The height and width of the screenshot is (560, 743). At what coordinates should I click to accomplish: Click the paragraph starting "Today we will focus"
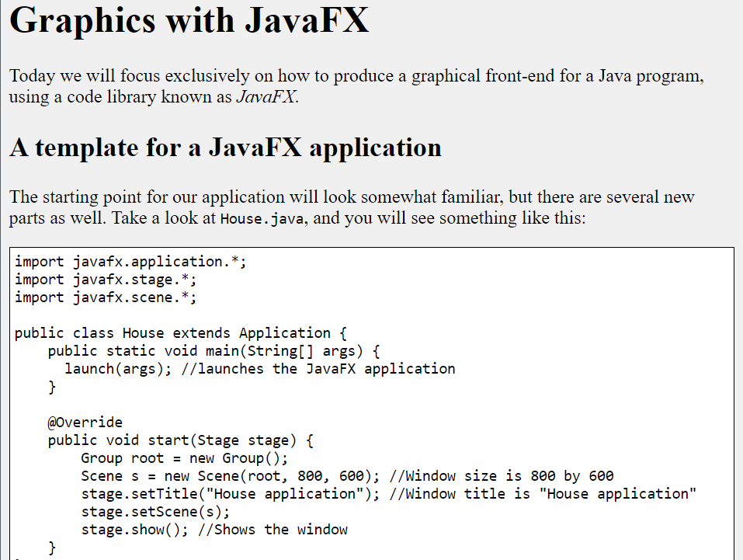(356, 86)
